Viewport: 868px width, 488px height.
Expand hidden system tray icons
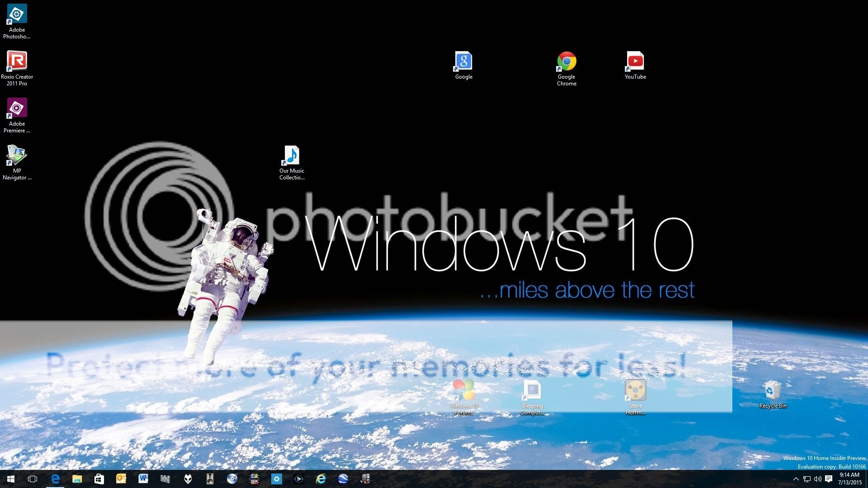click(x=796, y=479)
